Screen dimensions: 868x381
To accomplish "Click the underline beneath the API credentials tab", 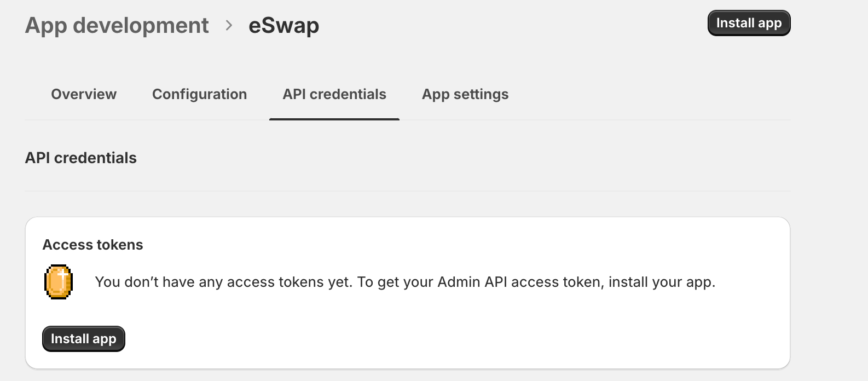I will 334,119.
